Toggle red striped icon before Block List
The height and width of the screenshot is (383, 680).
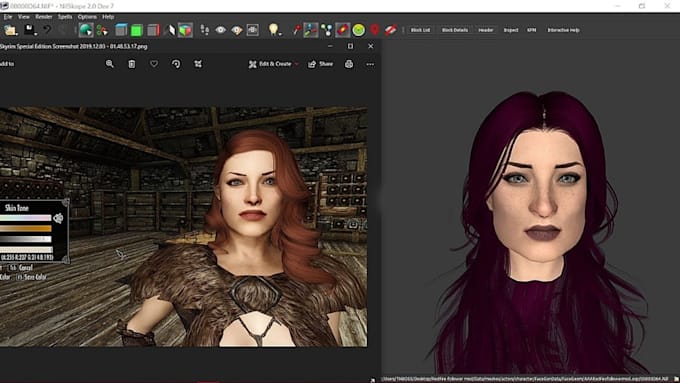(x=390, y=30)
